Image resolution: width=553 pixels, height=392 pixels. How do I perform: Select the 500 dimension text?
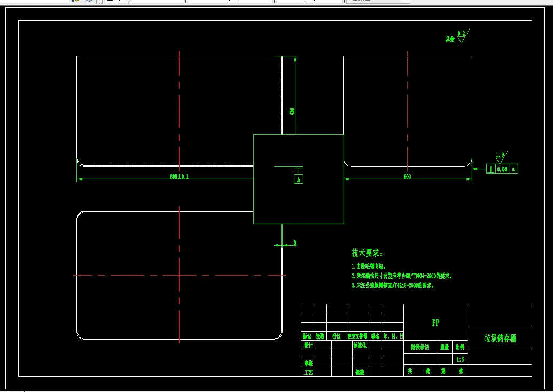tap(407, 177)
